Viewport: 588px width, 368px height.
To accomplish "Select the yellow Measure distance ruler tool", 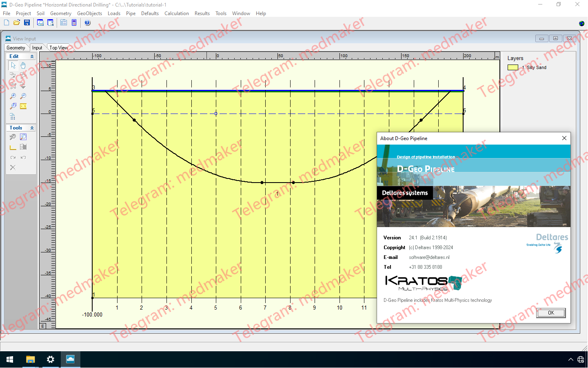I will coord(23,107).
